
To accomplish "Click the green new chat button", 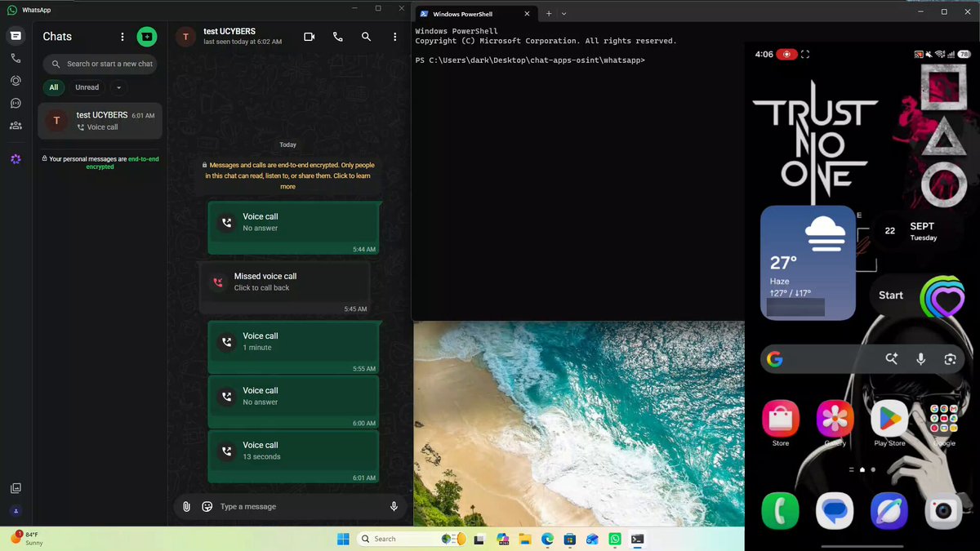I will 146,37.
